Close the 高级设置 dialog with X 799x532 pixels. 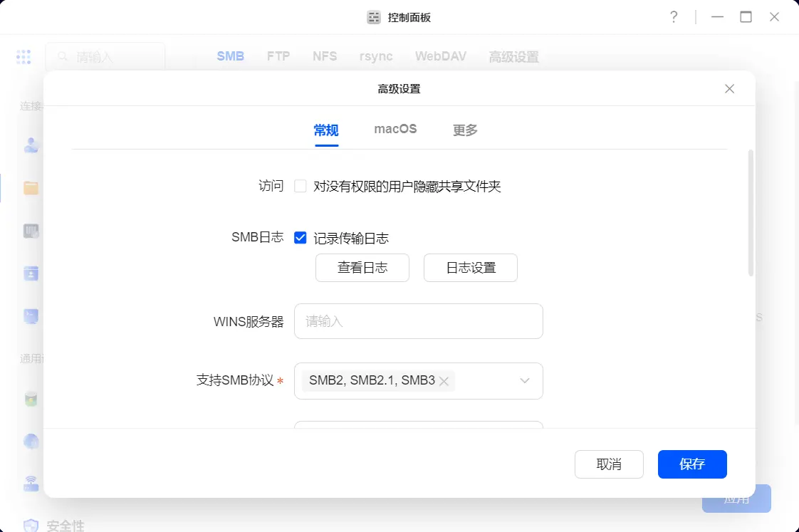pos(729,89)
